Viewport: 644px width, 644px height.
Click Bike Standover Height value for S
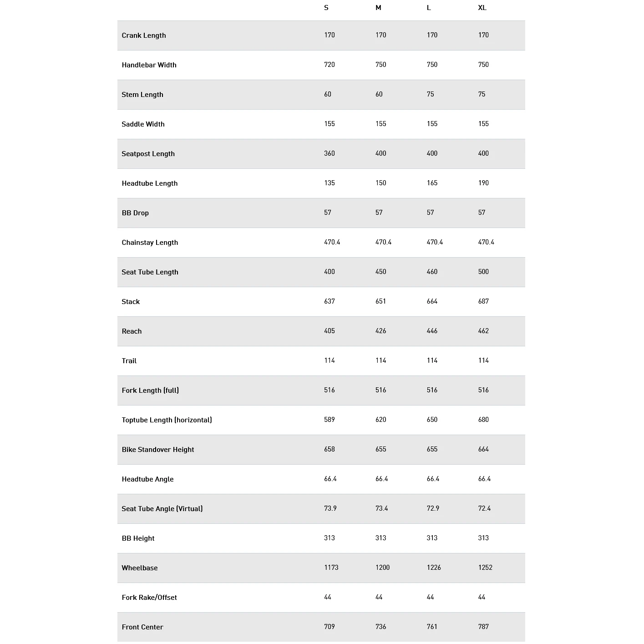pos(330,449)
